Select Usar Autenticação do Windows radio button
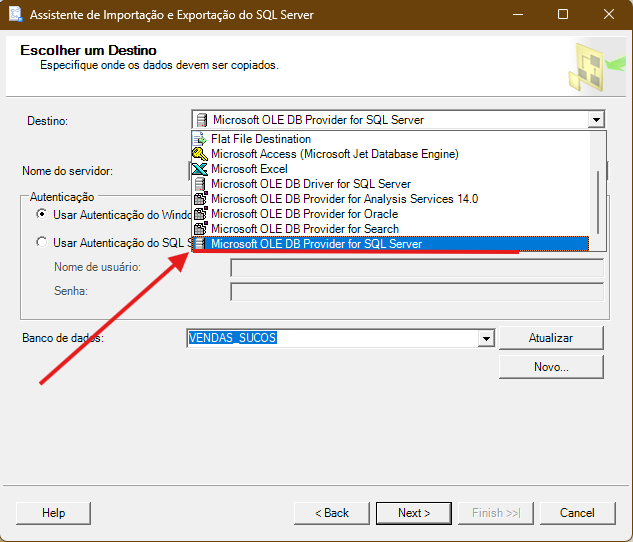This screenshot has width=633, height=542. [41, 213]
